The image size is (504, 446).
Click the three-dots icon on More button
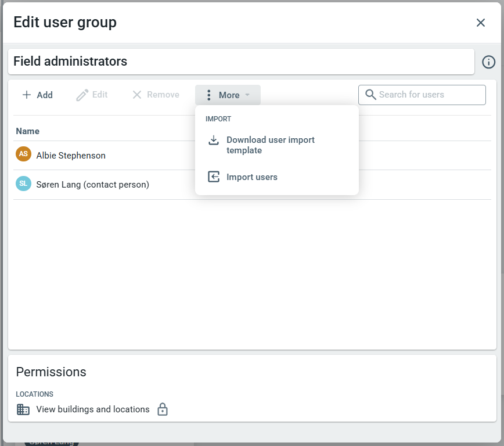pyautogui.click(x=209, y=95)
